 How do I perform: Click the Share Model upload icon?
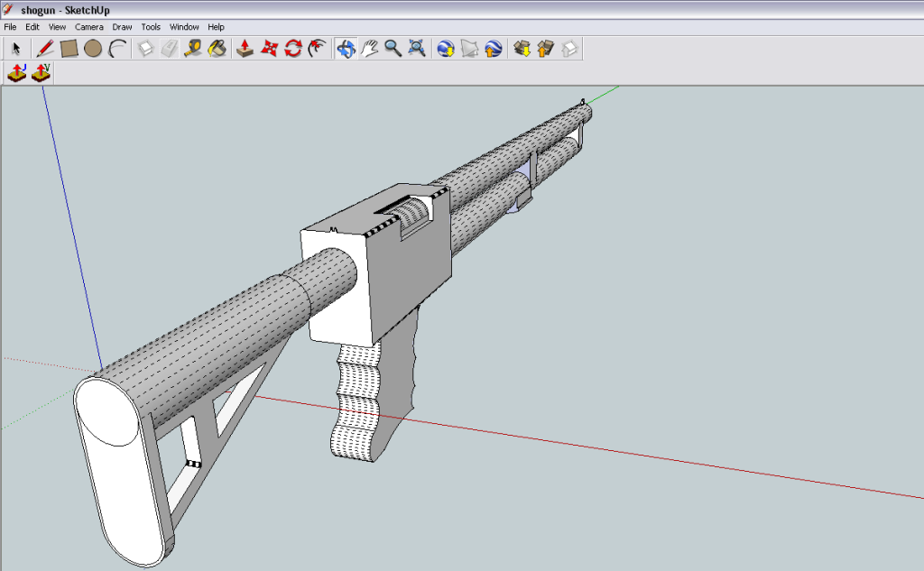(546, 49)
